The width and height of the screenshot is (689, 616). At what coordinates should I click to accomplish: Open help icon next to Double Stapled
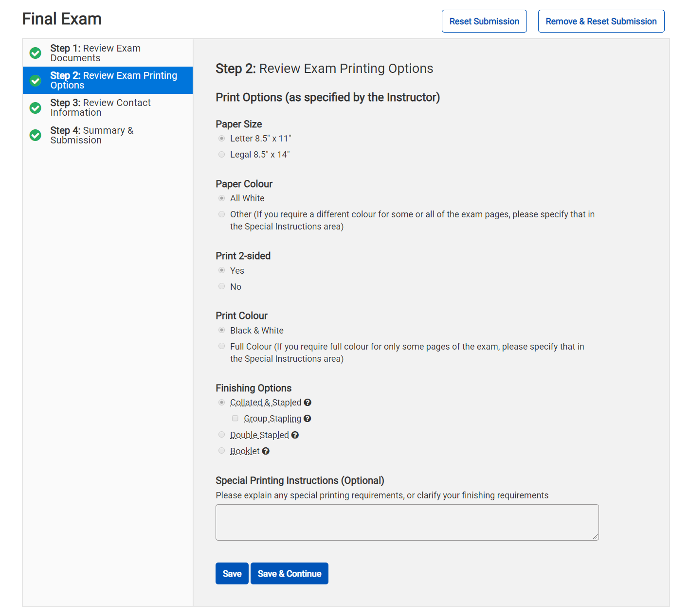click(295, 435)
